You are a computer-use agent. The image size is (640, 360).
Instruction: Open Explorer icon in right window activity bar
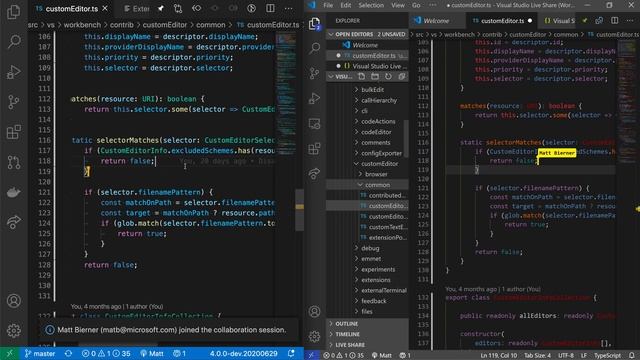(314, 24)
